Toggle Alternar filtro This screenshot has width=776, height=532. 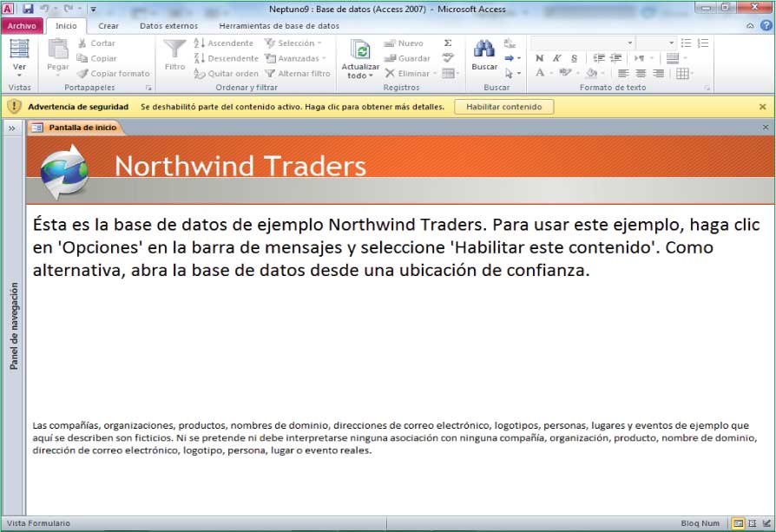[298, 73]
